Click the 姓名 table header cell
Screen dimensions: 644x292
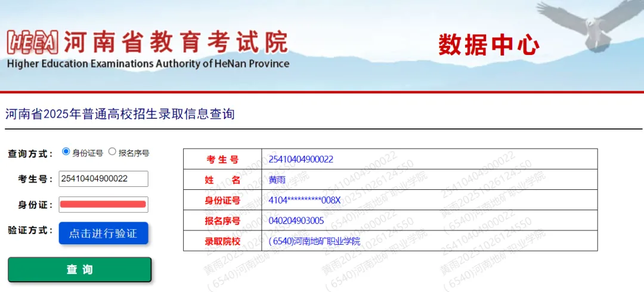coord(222,180)
